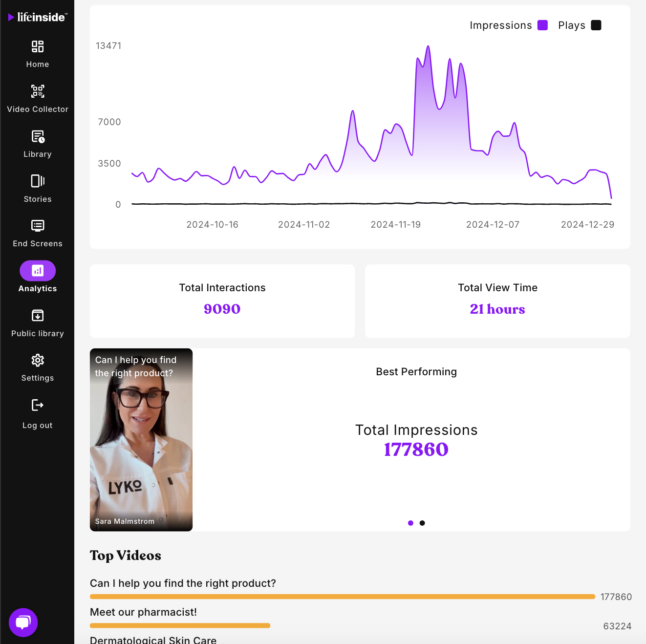Open the 'Dermatological Skin Care' row
646x644 pixels.
click(x=153, y=640)
